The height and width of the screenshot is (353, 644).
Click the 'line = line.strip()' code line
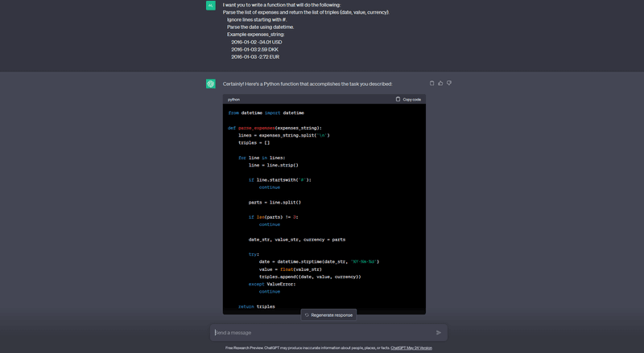[274, 165]
